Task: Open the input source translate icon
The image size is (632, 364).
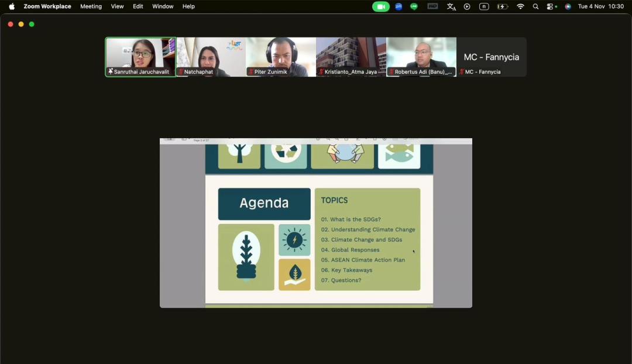Action: [451, 6]
